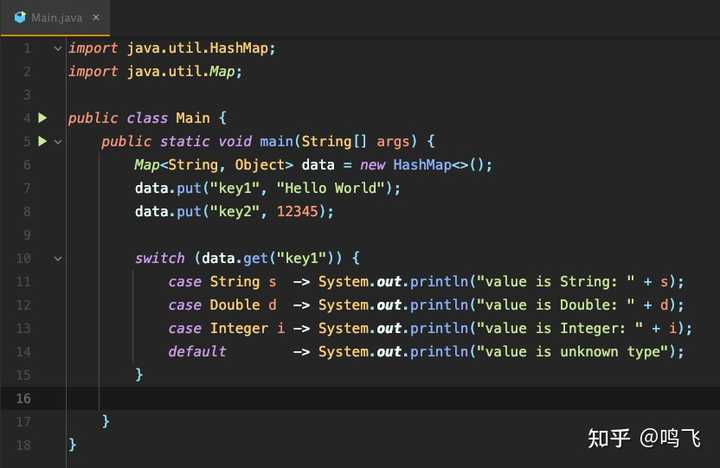
Task: Click the number 12345 on line 8
Action: [x=297, y=211]
